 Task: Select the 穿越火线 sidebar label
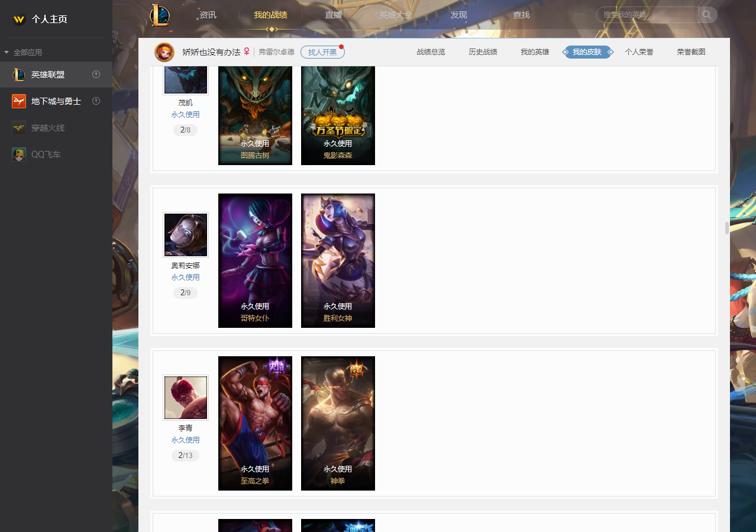(x=48, y=128)
